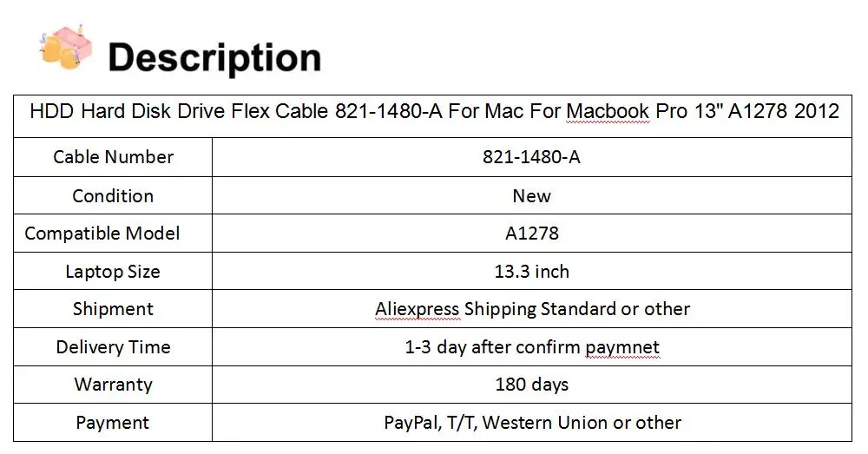Screen dimensions: 868x454
Task: Select the 821-1480-A value cell
Action: click(x=532, y=157)
